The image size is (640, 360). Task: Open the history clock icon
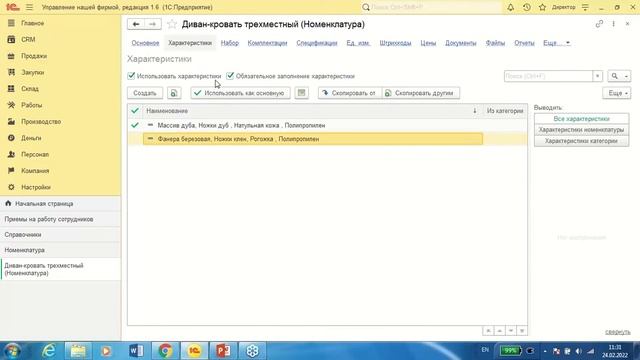pyautogui.click(x=527, y=7)
